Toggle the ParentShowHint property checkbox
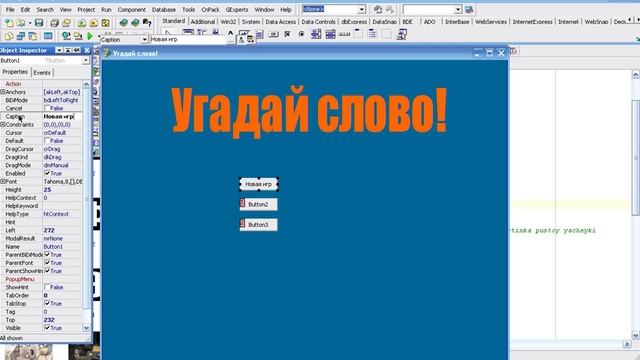 (47, 271)
